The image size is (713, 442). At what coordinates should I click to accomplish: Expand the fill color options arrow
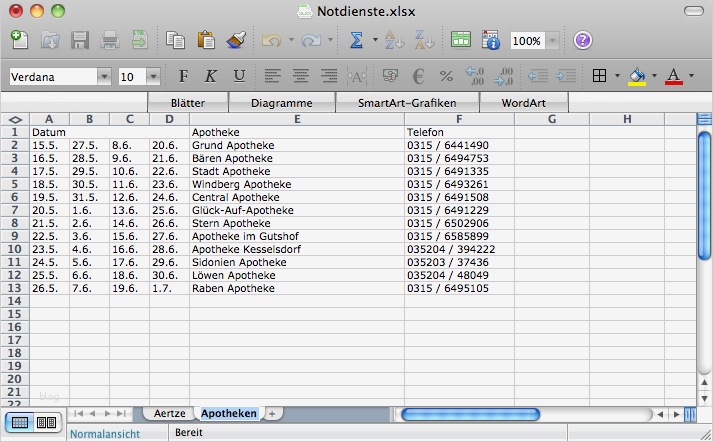click(x=654, y=75)
